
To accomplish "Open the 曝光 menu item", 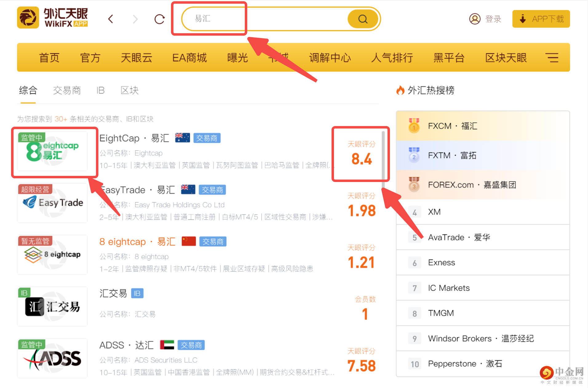I will point(237,57).
